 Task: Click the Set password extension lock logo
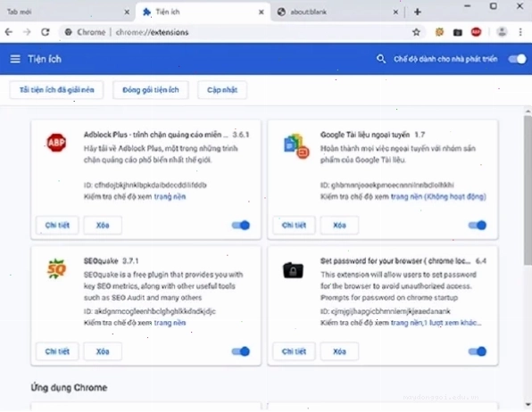tap(293, 270)
